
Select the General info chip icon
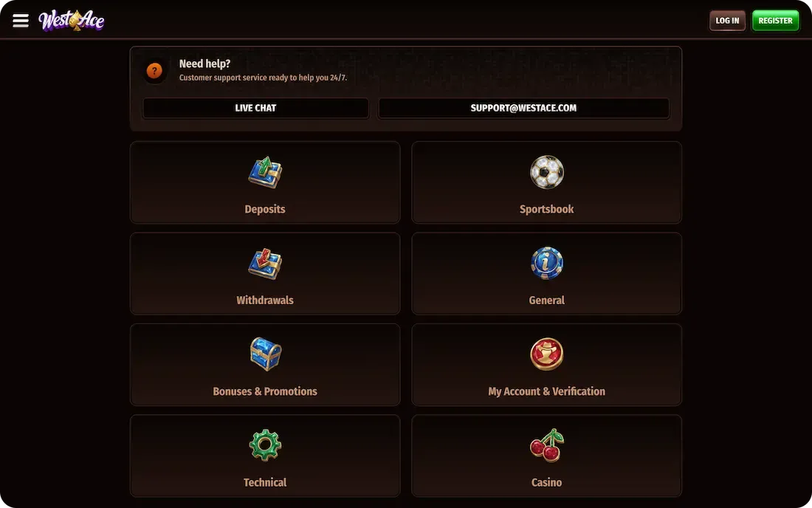[x=547, y=264]
